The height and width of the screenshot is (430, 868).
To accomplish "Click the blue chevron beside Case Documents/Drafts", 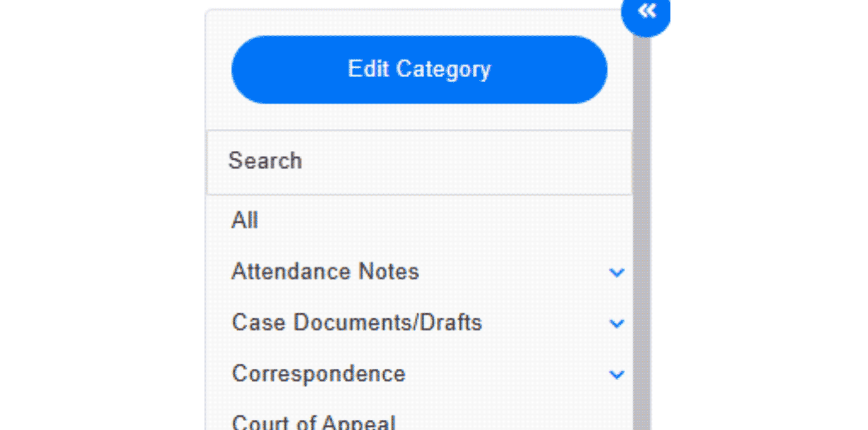I will point(616,324).
